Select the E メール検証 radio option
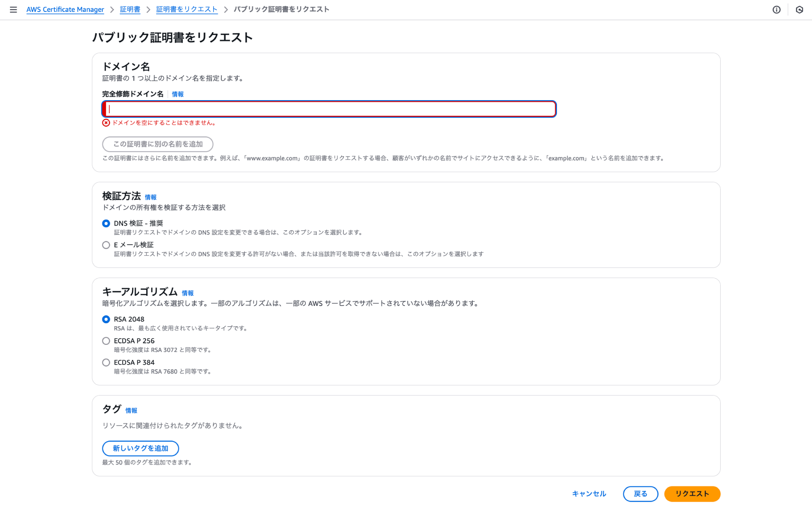 pos(106,245)
